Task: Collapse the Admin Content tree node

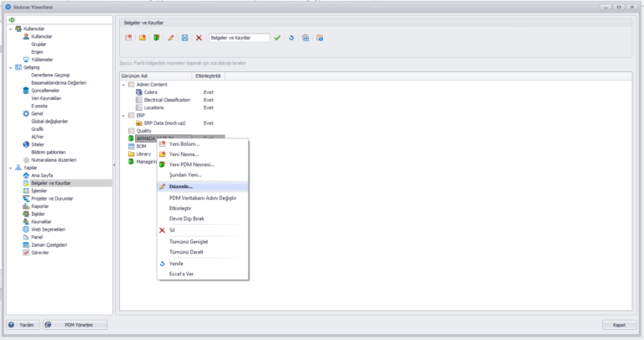Action: (124, 85)
